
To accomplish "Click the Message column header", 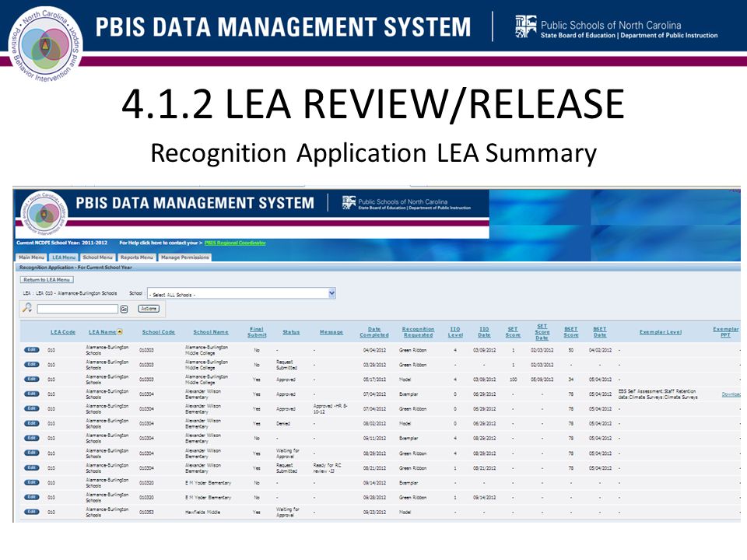I will pos(331,332).
